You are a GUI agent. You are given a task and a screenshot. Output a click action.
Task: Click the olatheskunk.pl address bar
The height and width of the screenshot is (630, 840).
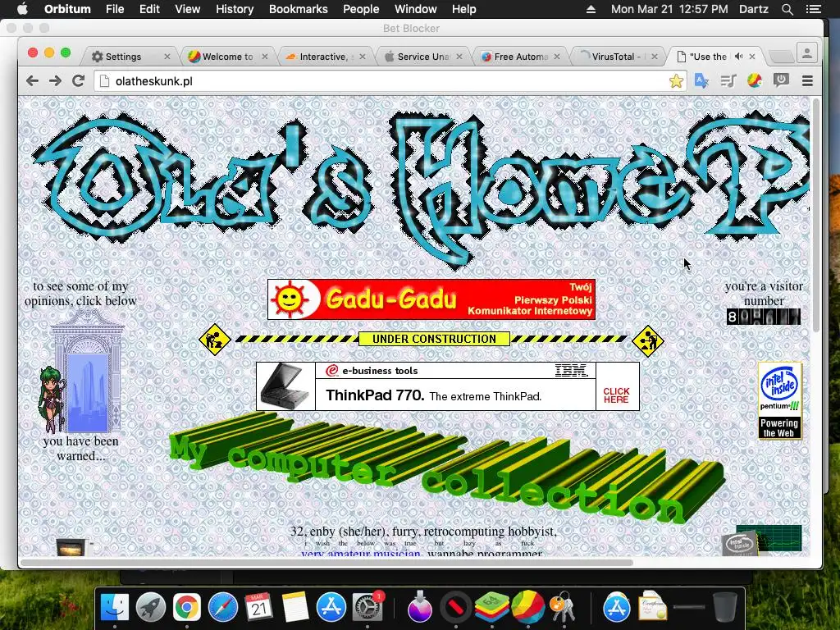click(390, 81)
